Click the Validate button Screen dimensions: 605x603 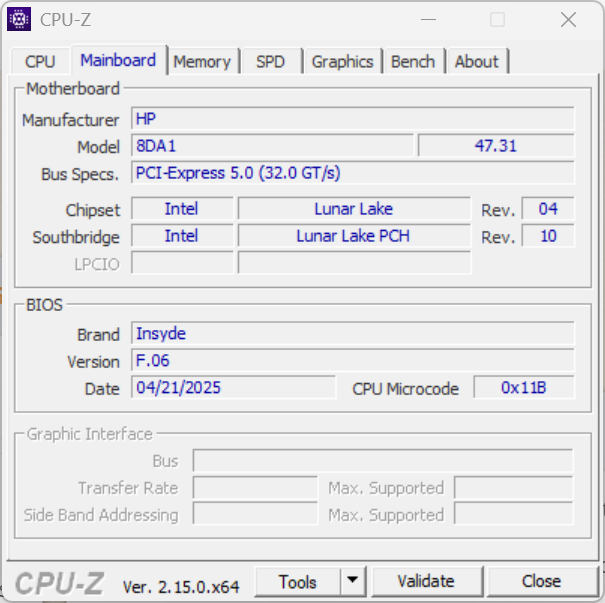[x=426, y=581]
